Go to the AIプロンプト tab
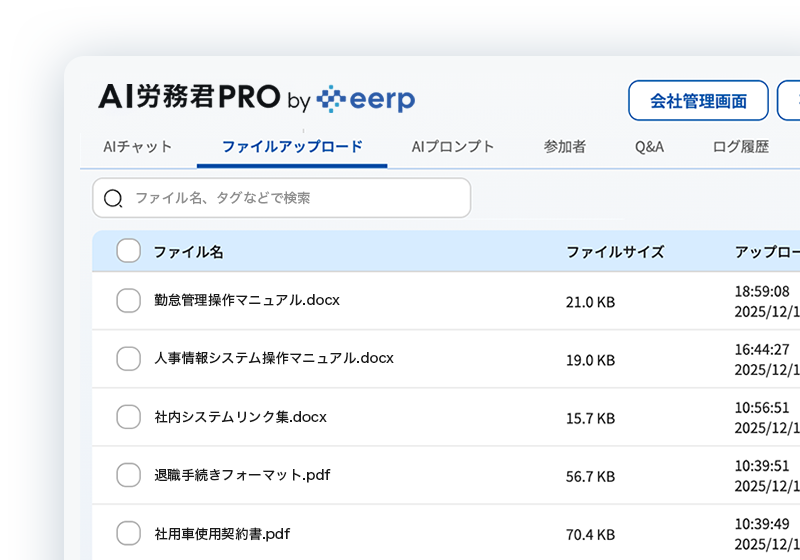 tap(453, 147)
